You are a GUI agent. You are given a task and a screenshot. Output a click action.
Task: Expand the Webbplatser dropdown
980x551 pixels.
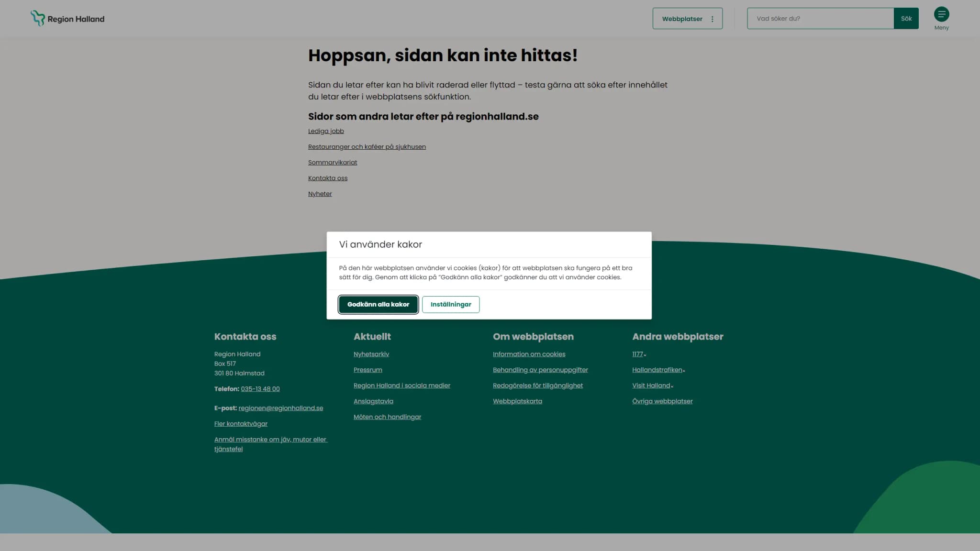click(x=687, y=19)
